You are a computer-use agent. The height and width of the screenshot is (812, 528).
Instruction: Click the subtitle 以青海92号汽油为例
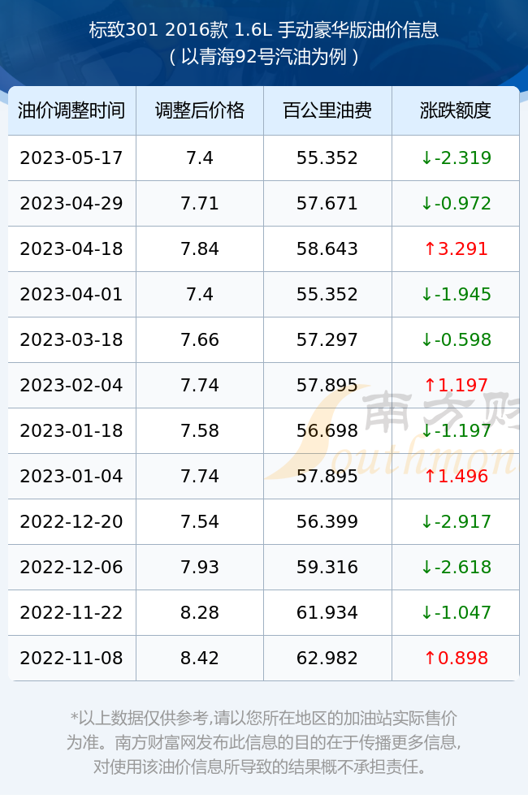point(264,57)
